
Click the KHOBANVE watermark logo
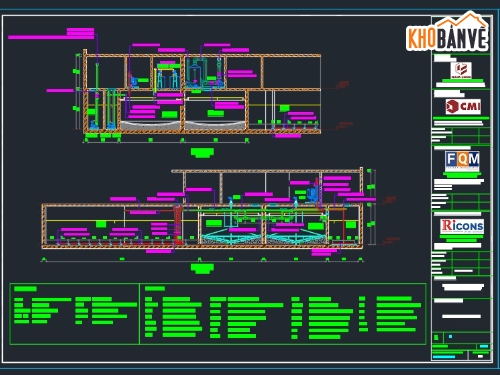[448, 32]
